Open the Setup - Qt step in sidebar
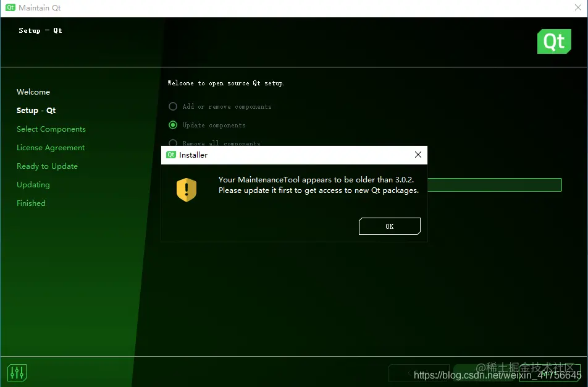The image size is (588, 387). (36, 111)
